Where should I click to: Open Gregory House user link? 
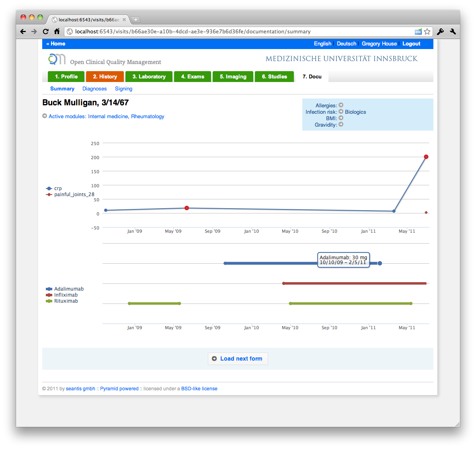[x=379, y=44]
